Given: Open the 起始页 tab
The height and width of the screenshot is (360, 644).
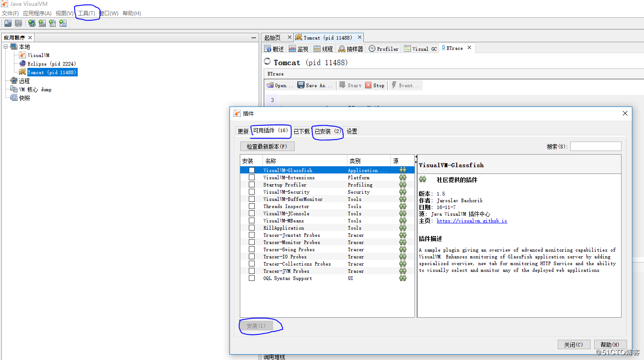Looking at the screenshot, I should coord(273,38).
